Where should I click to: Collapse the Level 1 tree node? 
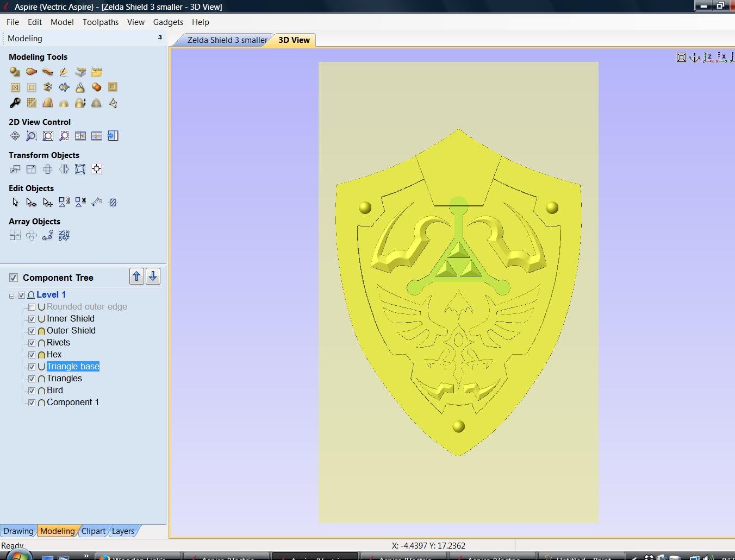pos(12,295)
